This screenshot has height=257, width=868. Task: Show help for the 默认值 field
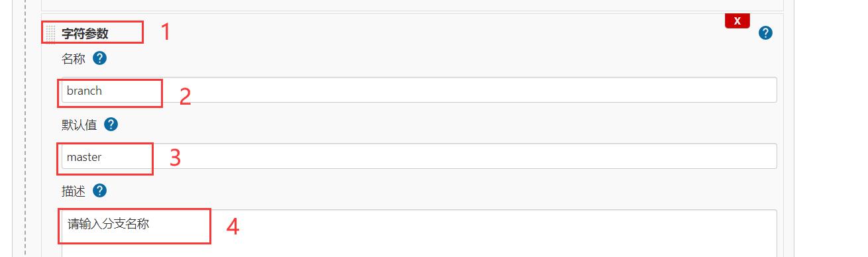click(x=111, y=125)
